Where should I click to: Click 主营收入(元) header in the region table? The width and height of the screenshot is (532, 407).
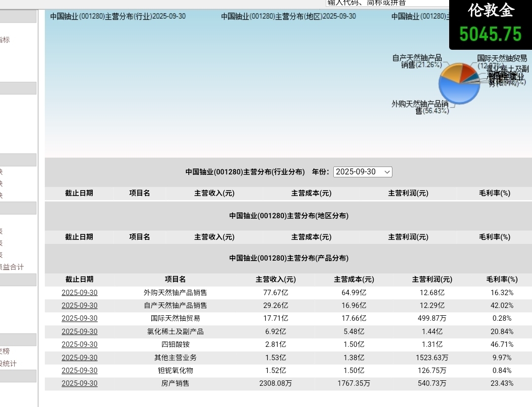coord(214,237)
